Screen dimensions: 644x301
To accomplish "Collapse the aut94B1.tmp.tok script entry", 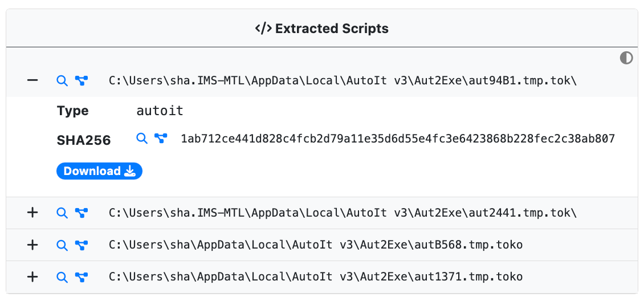I will tap(33, 81).
